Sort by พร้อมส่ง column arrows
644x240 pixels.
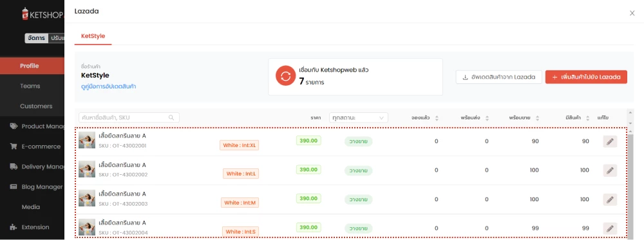click(487, 118)
